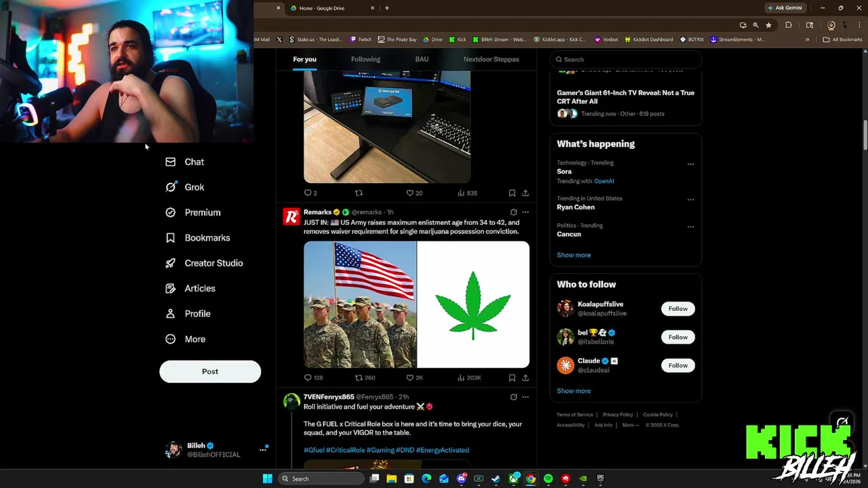
Task: Bookmark this page with the star icon
Action: click(x=768, y=25)
